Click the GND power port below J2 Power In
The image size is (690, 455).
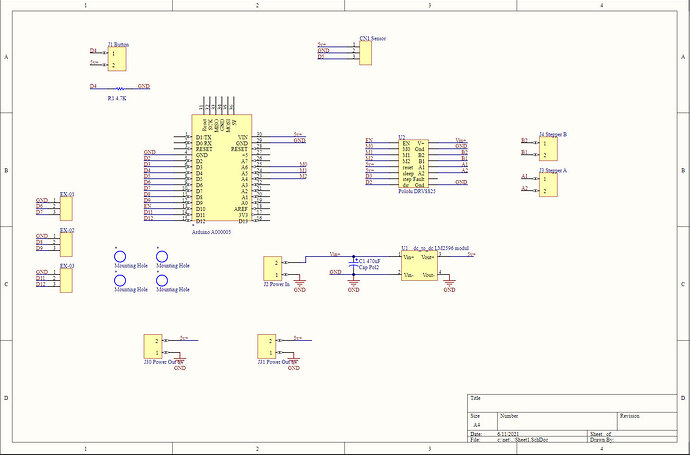tap(299, 284)
